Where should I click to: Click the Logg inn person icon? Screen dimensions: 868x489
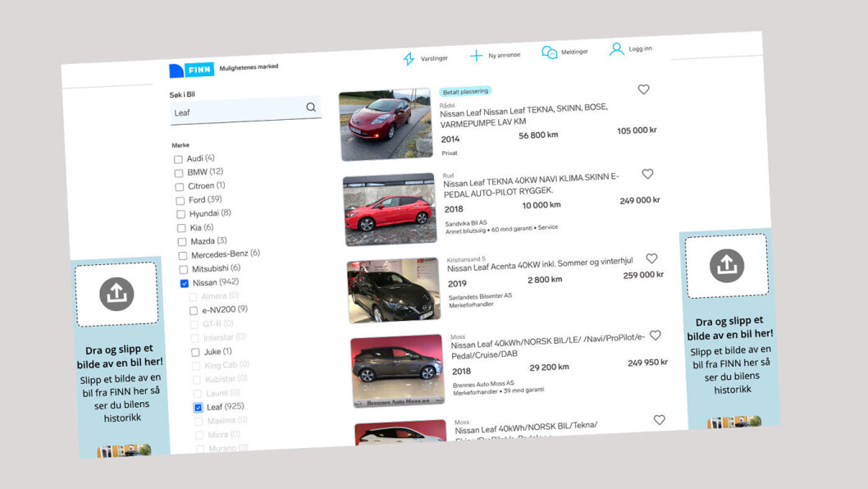(616, 49)
